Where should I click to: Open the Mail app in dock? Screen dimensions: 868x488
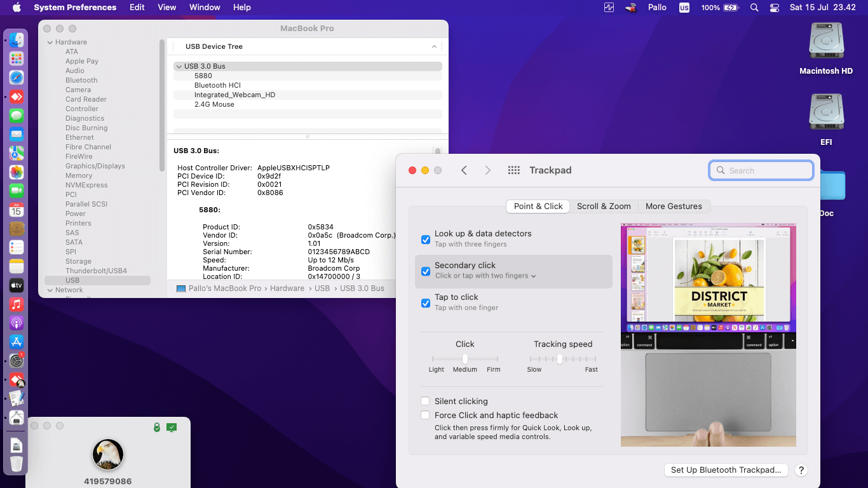(x=17, y=135)
